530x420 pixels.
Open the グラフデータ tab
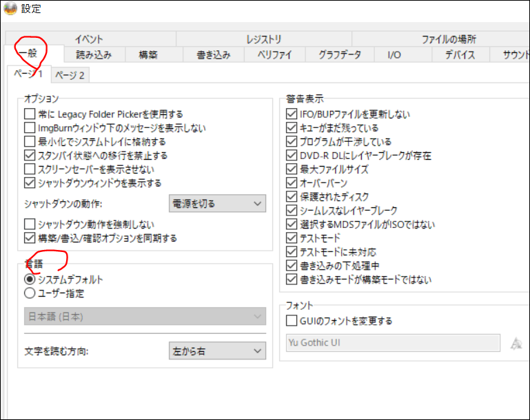point(340,54)
